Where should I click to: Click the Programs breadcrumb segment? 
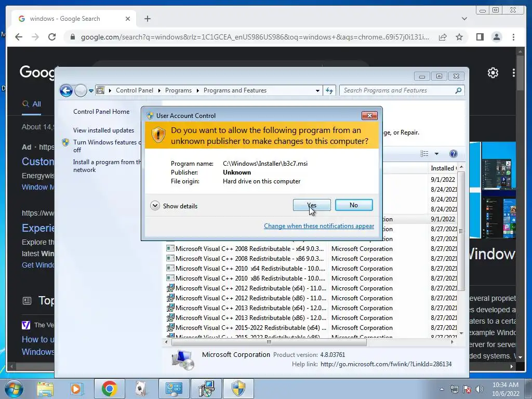pyautogui.click(x=178, y=90)
